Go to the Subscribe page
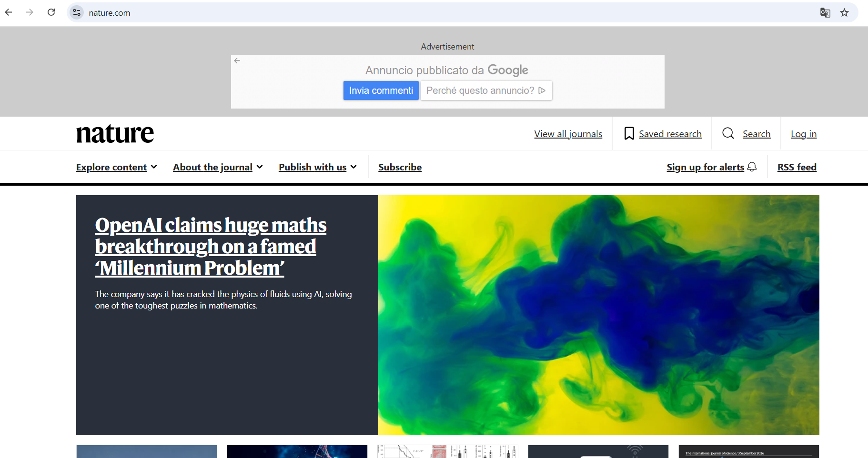868x458 pixels. 400,167
